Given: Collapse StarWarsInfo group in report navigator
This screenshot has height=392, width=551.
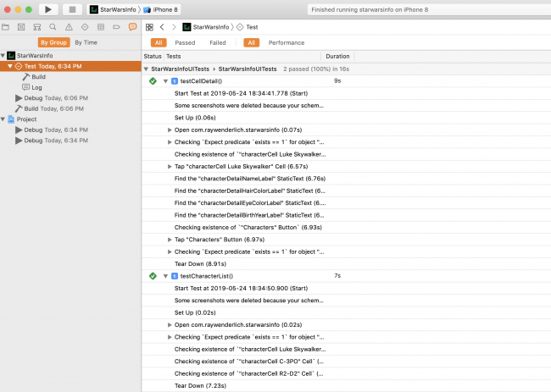Looking at the screenshot, I should [3, 55].
